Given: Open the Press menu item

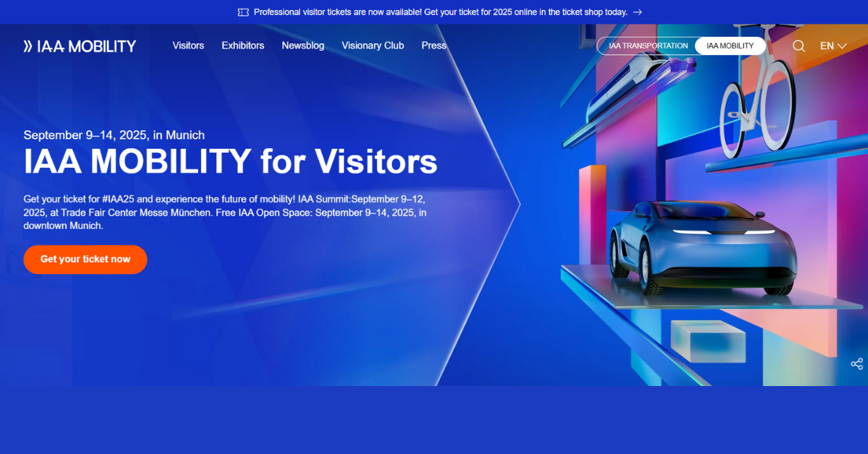Looking at the screenshot, I should tap(434, 46).
